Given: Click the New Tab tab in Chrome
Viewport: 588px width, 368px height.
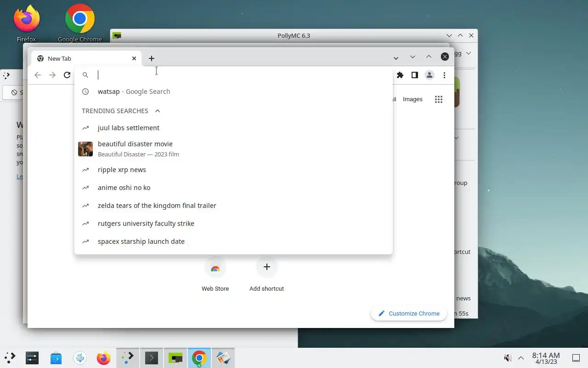Looking at the screenshot, I should (x=85, y=58).
